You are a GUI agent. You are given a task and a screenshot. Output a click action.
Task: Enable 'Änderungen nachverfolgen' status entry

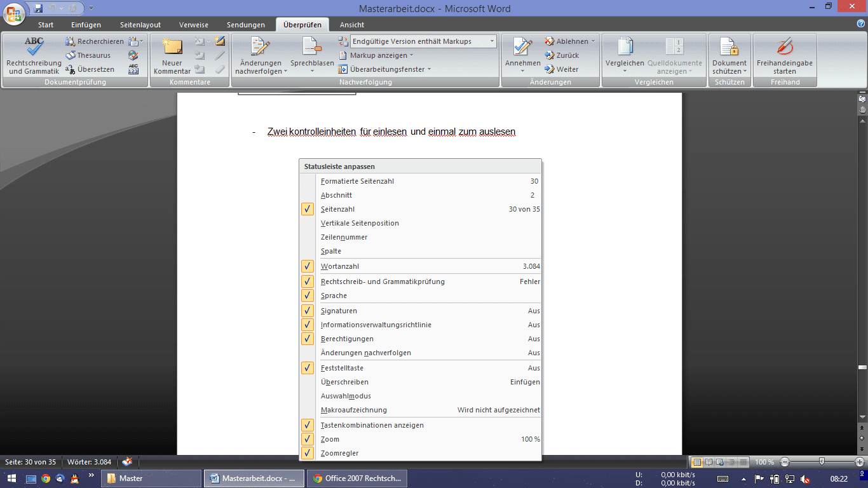[x=421, y=353]
